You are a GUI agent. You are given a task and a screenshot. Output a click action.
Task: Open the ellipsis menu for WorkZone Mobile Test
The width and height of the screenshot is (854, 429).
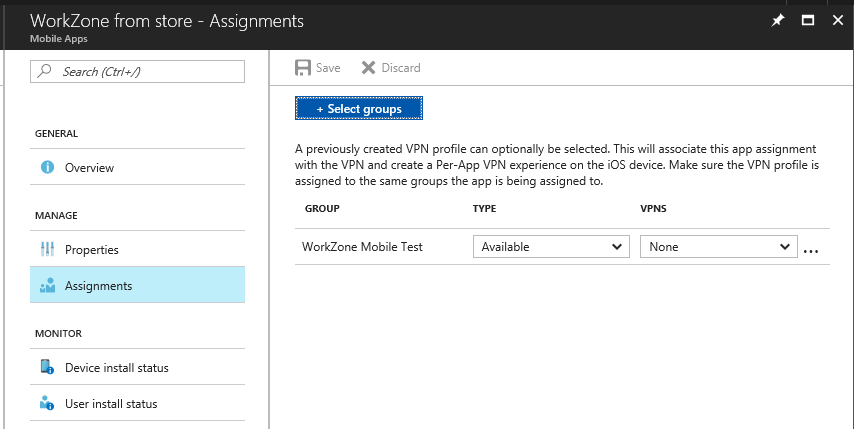click(811, 251)
